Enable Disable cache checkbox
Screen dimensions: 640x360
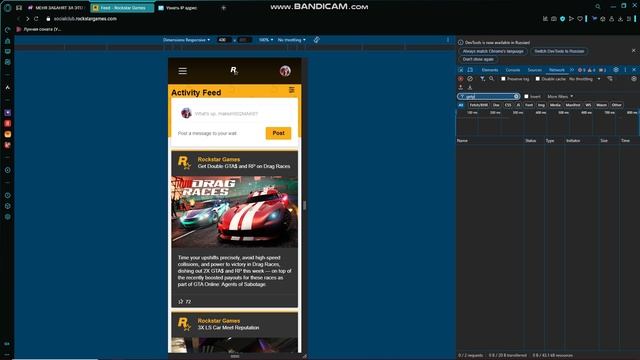[538, 79]
